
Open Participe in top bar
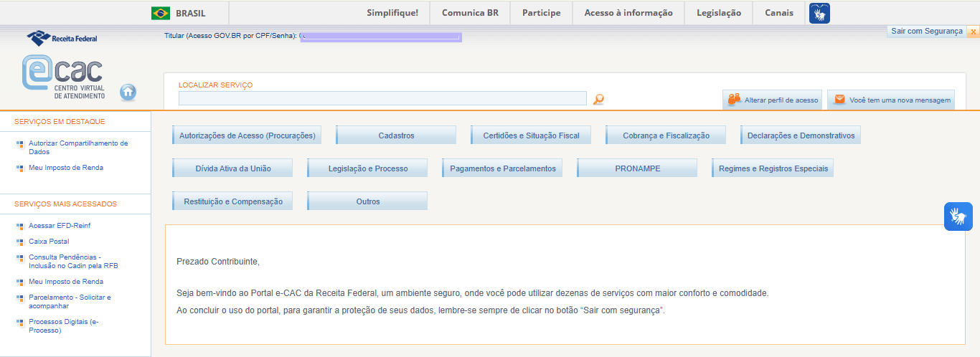click(541, 13)
